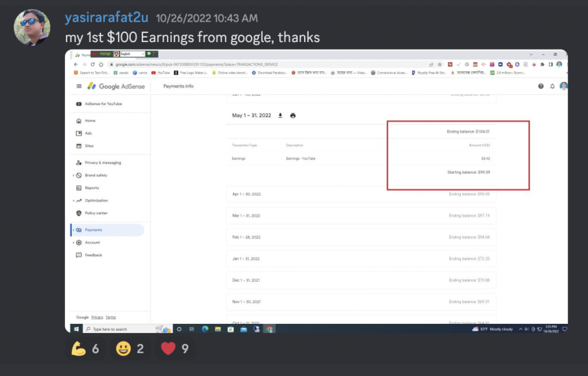This screenshot has height=376, width=588.
Task: Click the AdSense account avatar
Action: point(563,86)
